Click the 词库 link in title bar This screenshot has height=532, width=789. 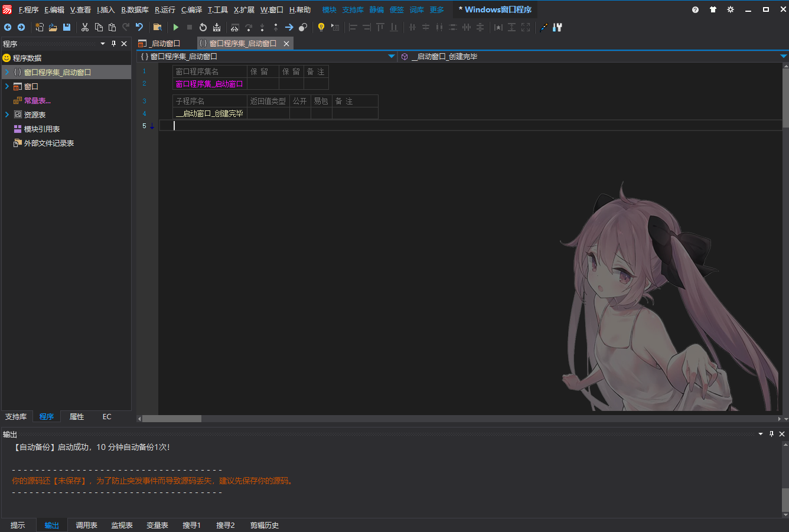417,9
